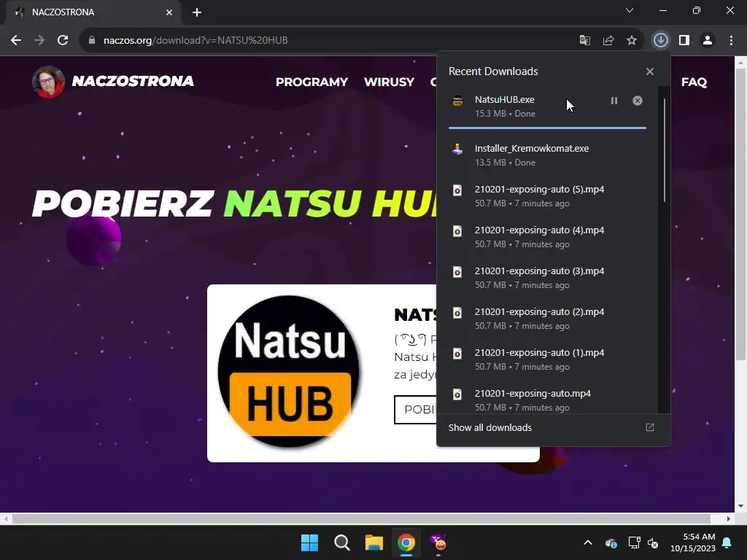
Task: Click the NatsuHUB.exe file icon
Action: (x=457, y=101)
